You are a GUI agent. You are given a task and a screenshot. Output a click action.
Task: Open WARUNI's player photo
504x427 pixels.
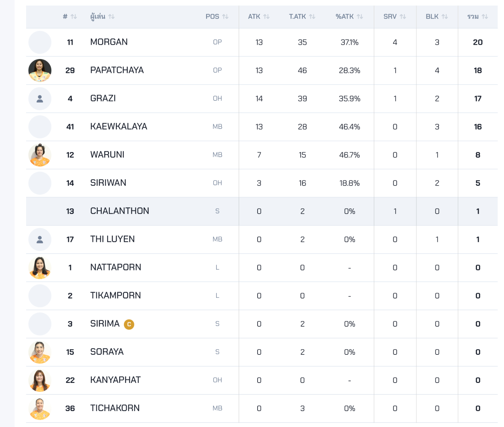pyautogui.click(x=40, y=155)
